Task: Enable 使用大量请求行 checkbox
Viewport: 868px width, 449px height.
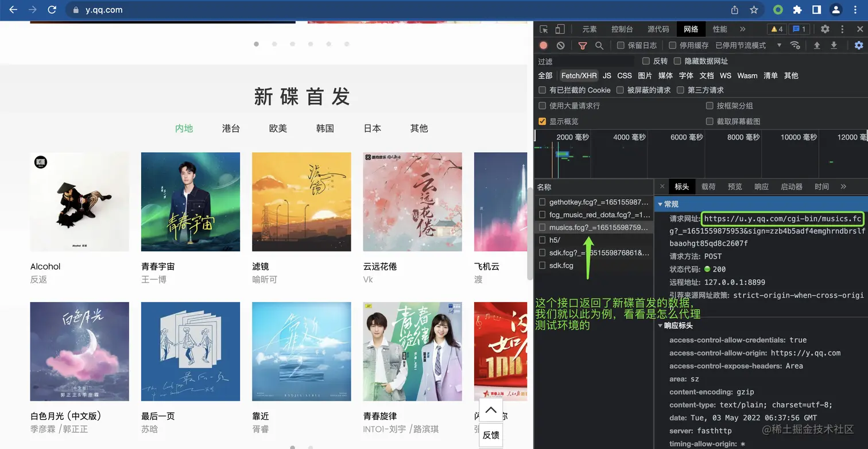Action: [x=542, y=106]
